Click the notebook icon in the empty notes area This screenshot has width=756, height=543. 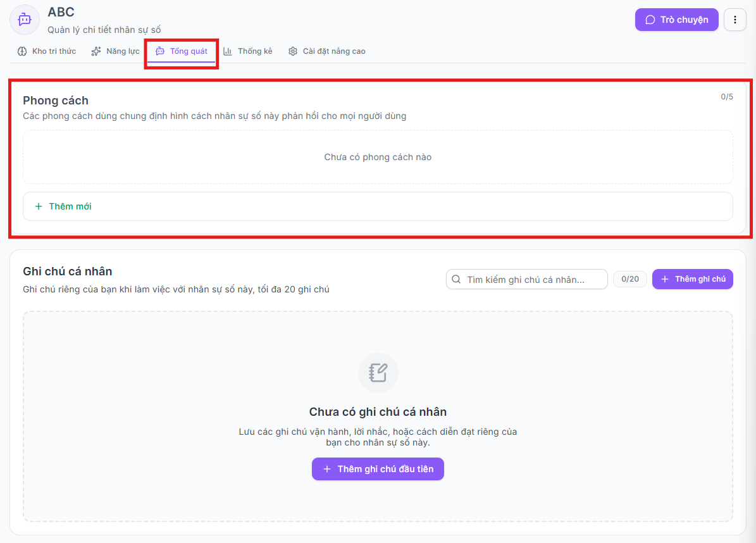coord(378,373)
